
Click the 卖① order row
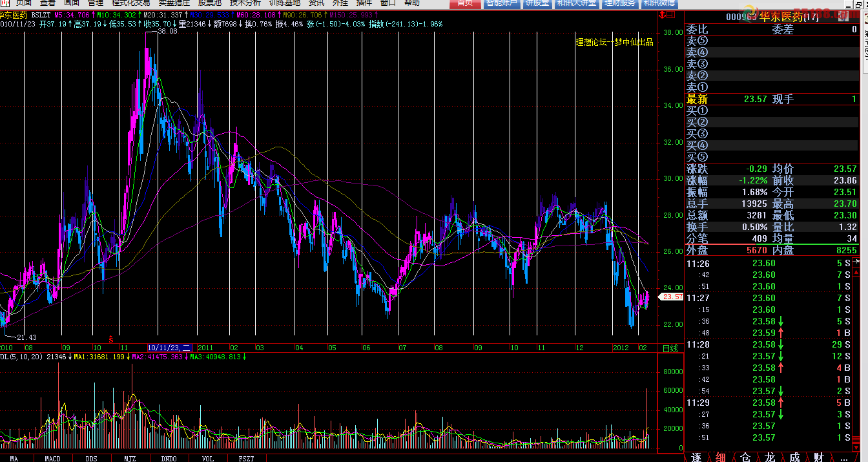click(x=772, y=88)
